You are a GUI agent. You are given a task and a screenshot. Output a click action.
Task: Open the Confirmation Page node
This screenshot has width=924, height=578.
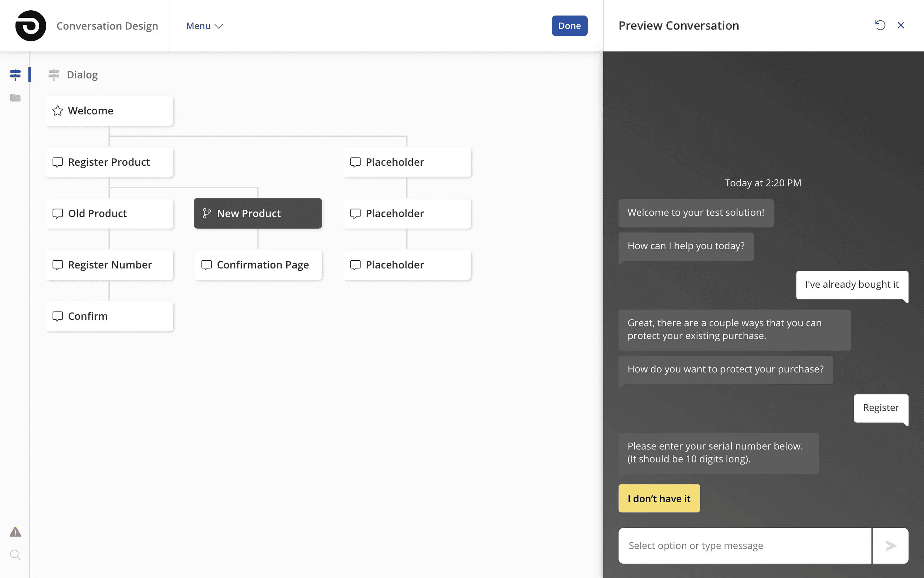(x=258, y=265)
